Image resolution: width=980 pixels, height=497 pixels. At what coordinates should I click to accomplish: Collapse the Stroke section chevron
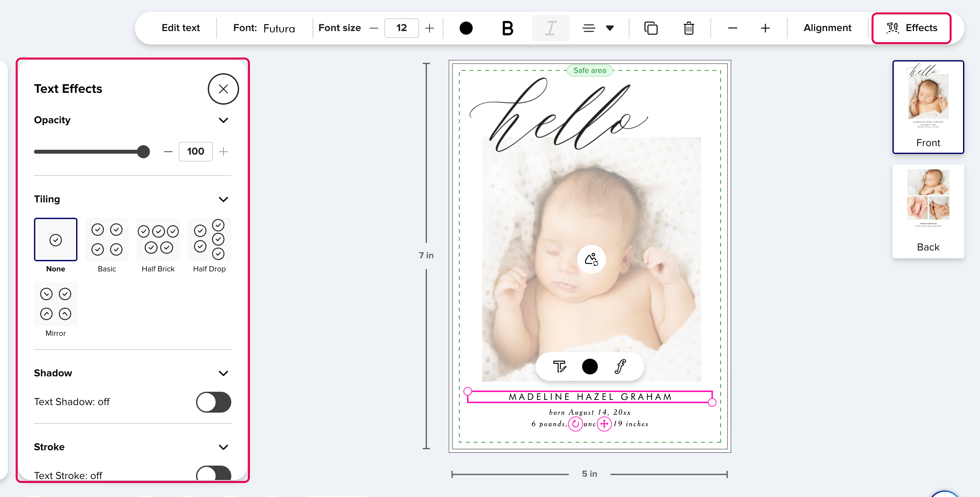click(223, 447)
